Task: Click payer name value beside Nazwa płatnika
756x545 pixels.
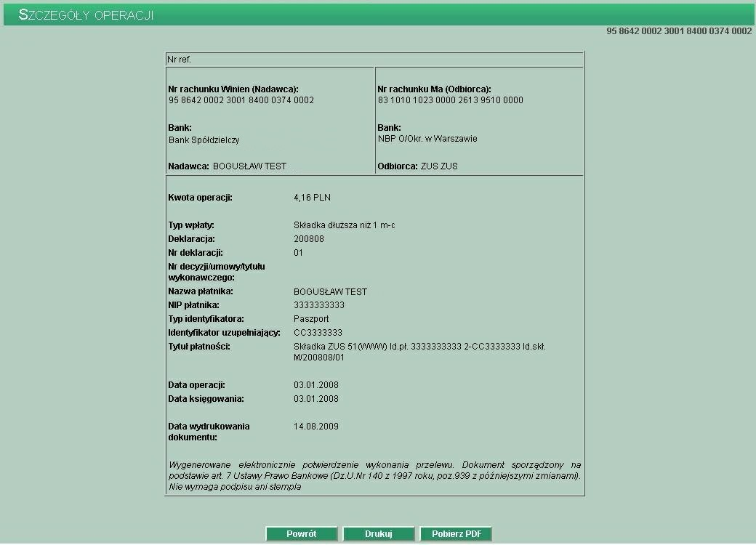Action: pos(330,292)
